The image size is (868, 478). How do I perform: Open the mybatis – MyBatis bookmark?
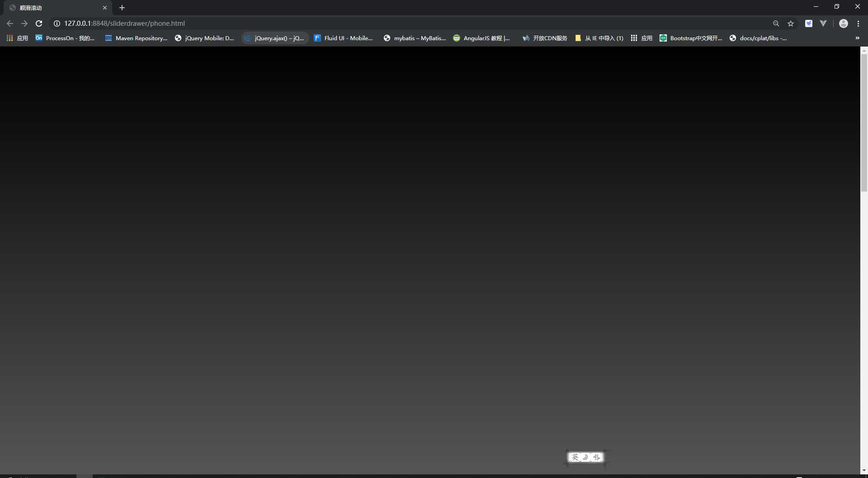pos(415,38)
